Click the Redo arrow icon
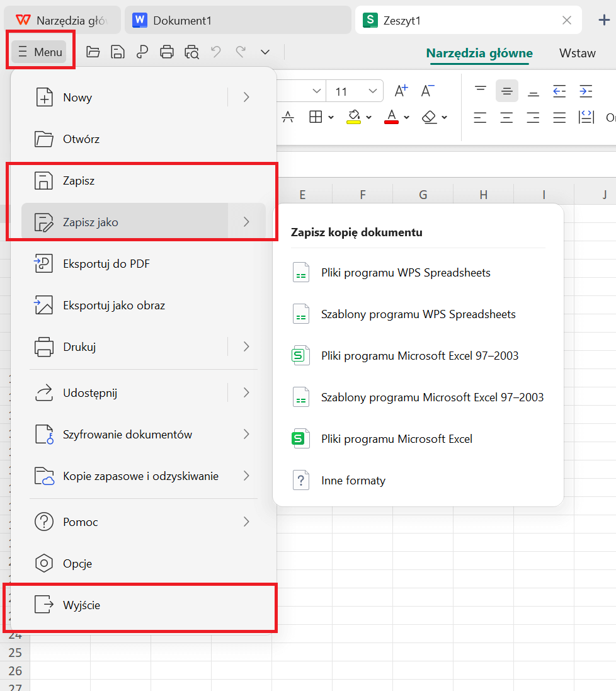616x691 pixels. click(x=241, y=52)
